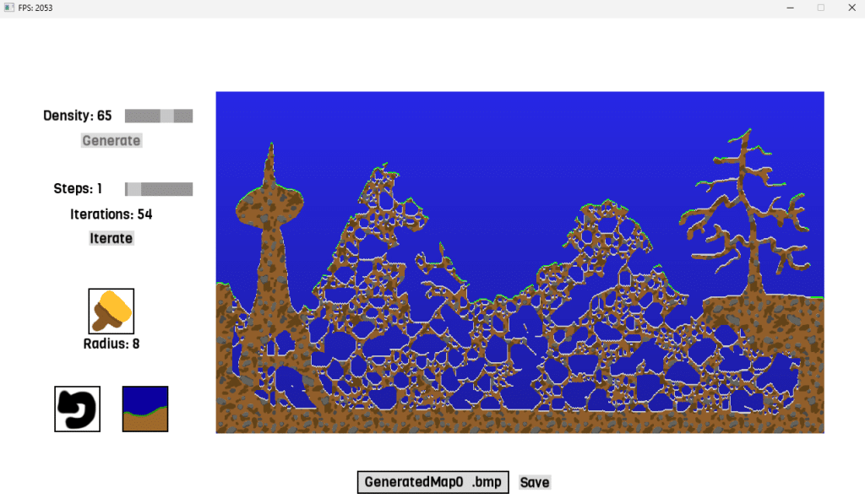Image resolution: width=865 pixels, height=504 pixels.
Task: Save the generated map
Action: tap(535, 482)
